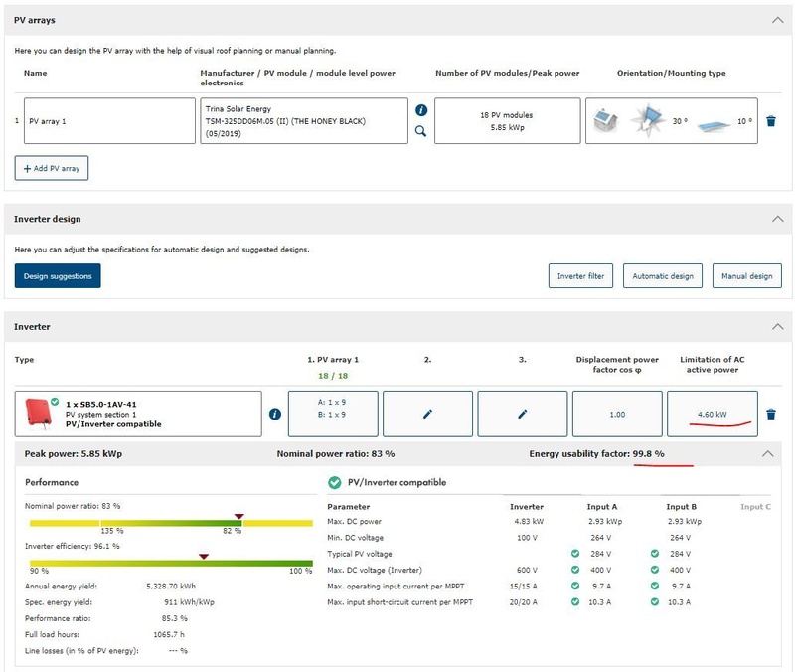
Task: Select the Trina Solar PV module field
Action: [x=304, y=120]
